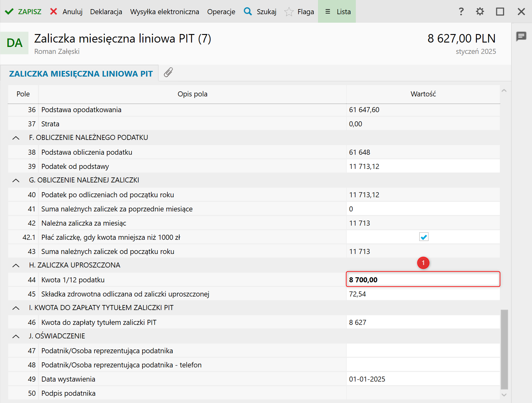Open settings via the gear icon

pos(480,12)
